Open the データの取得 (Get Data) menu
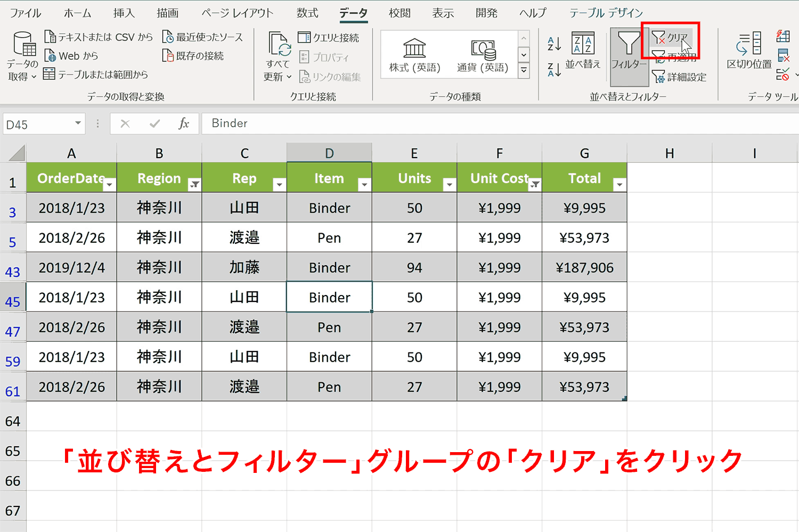 [22, 56]
